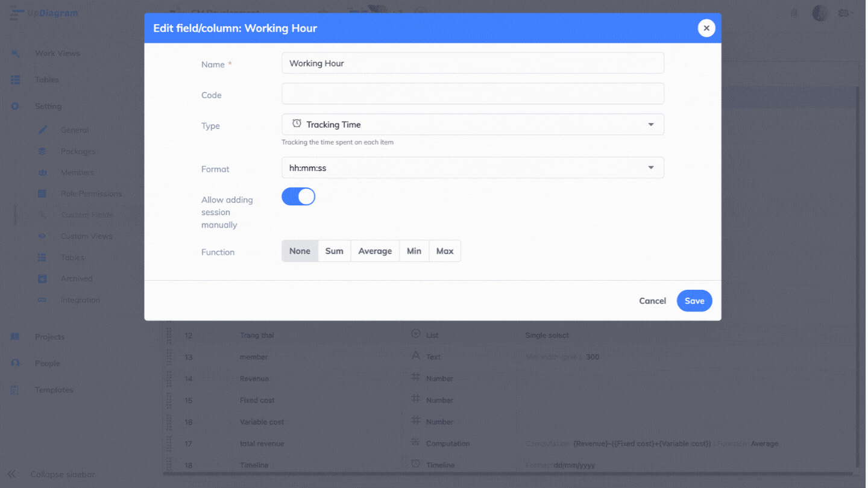This screenshot has width=868, height=488.
Task: Open the Integration settings item
Action: [80, 300]
